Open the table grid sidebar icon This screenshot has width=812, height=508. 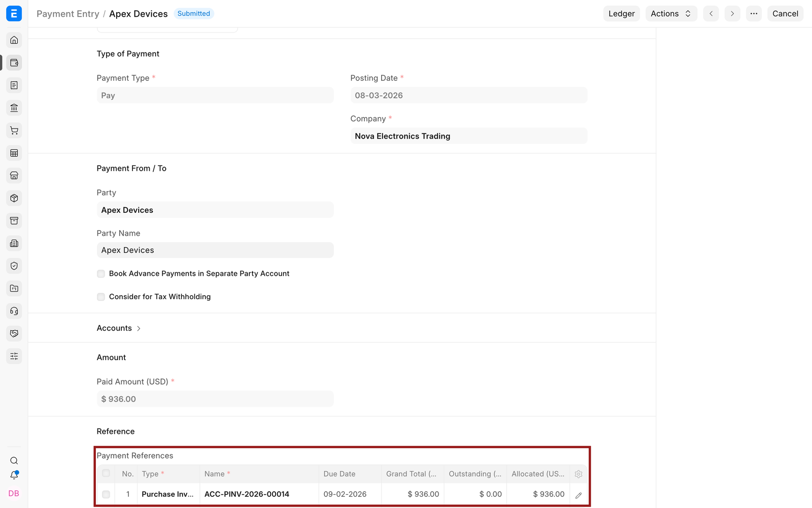point(14,153)
